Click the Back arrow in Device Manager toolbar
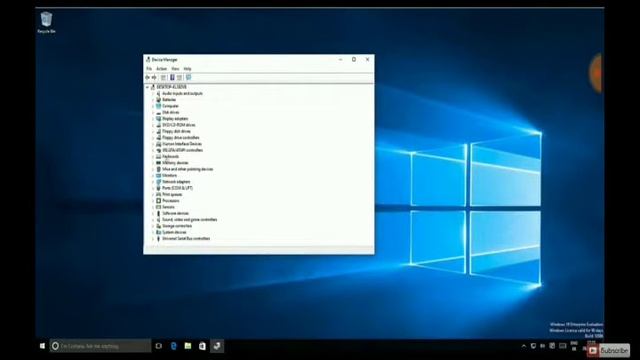This screenshot has height=360, width=640. pos(147,78)
